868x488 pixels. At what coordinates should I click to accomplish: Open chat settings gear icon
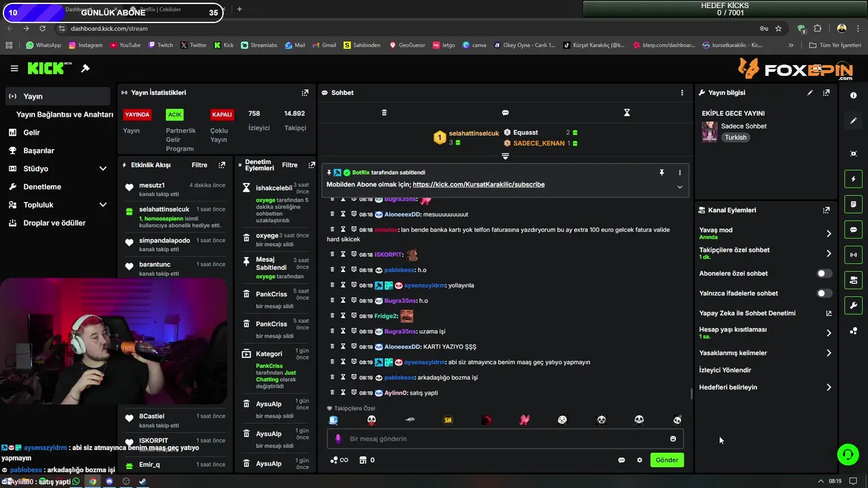(x=639, y=460)
